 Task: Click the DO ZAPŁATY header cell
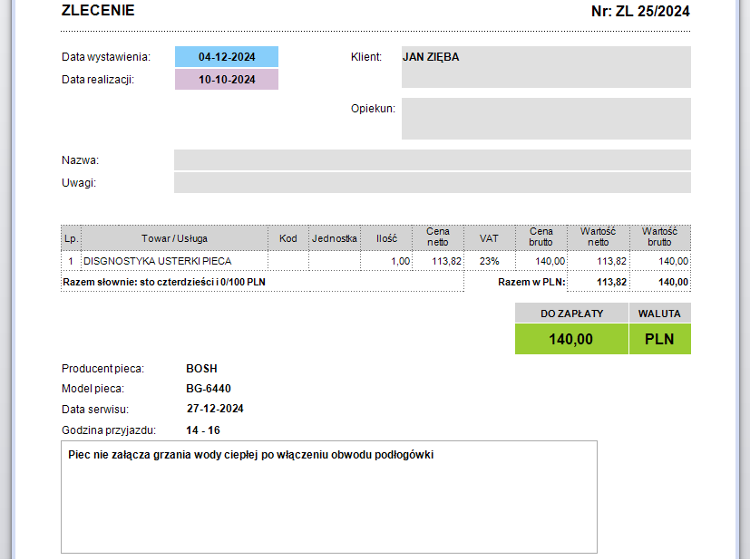click(x=571, y=314)
